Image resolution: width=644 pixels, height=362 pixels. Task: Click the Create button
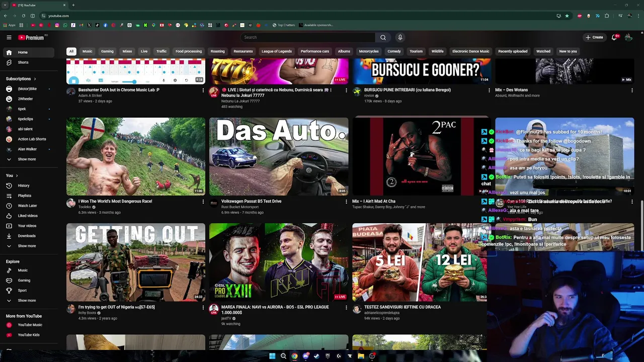(594, 37)
